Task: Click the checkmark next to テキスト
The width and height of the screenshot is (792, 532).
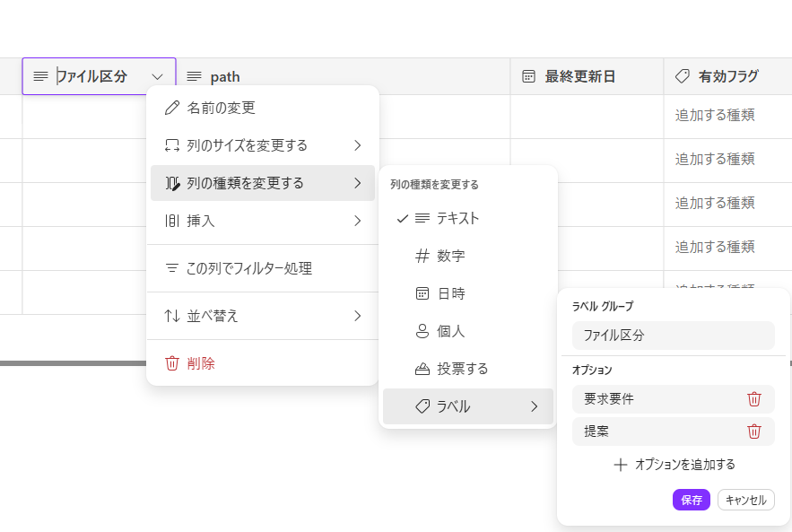Action: coord(402,218)
